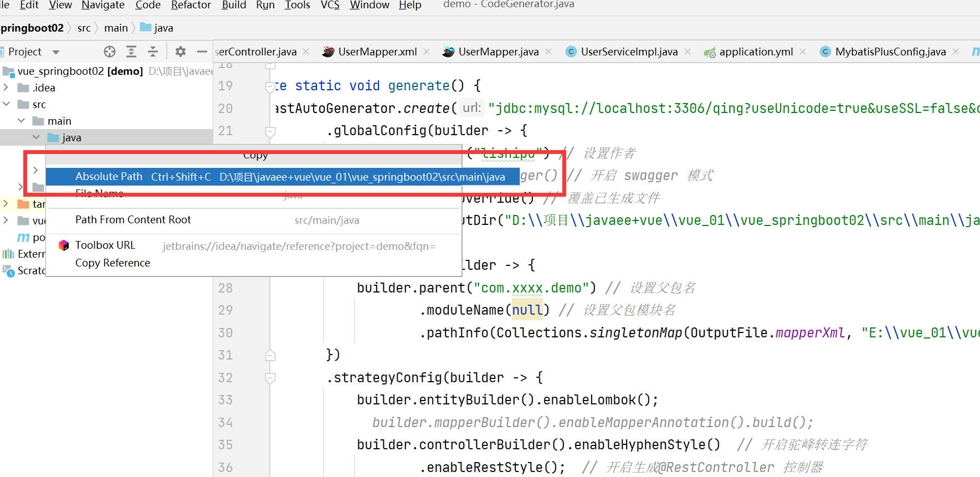
Task: Open the Code menu
Action: (148, 5)
